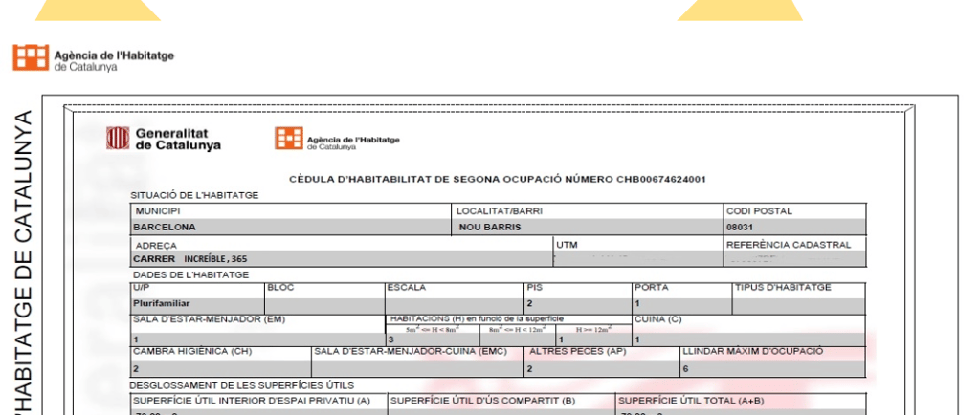Image resolution: width=980 pixels, height=415 pixels.
Task: Click the TIPUS D'HABITATGE header
Action: tap(783, 288)
